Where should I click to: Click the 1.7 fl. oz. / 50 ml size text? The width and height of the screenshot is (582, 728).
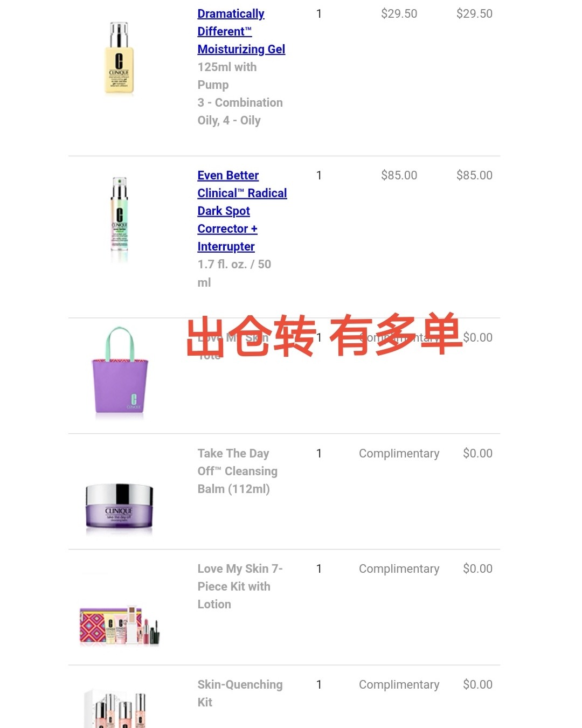(x=234, y=273)
